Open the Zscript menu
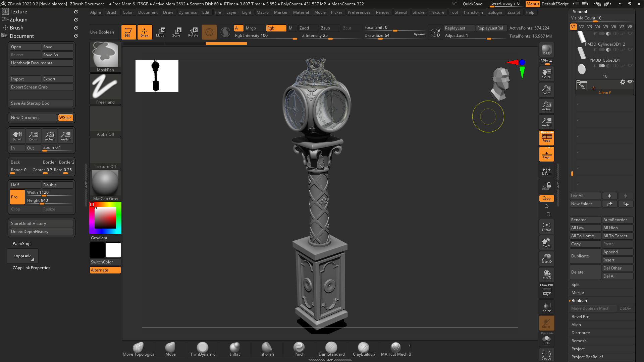Screen dimensions: 644x362 [514, 12]
